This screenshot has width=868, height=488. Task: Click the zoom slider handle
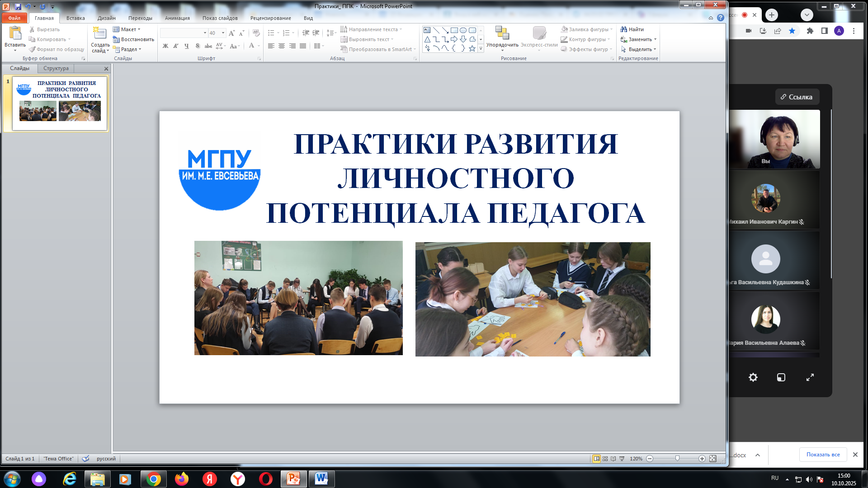pyautogui.click(x=677, y=459)
